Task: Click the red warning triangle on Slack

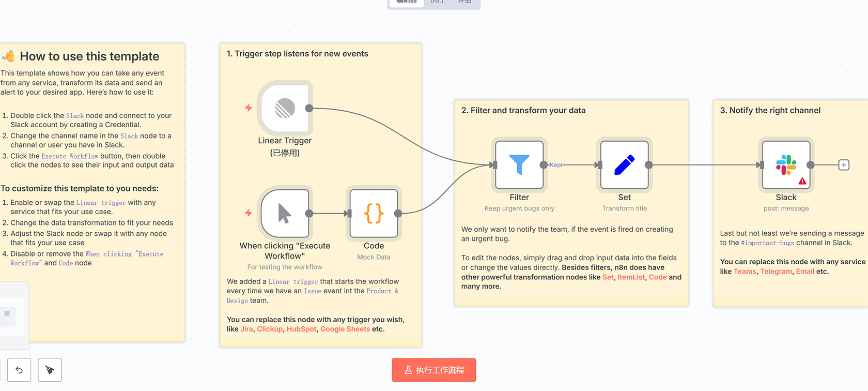Action: coord(802,181)
